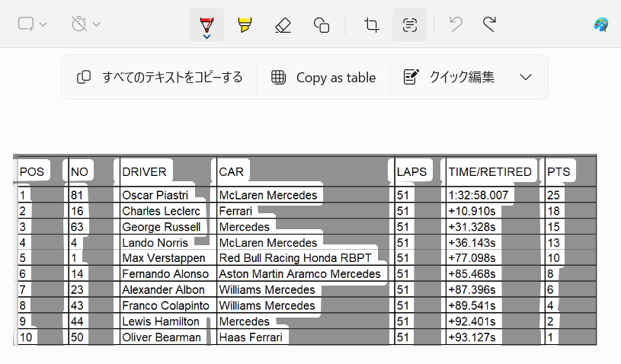
Task: Select the gap '+93.127s'
Action: 472,337
